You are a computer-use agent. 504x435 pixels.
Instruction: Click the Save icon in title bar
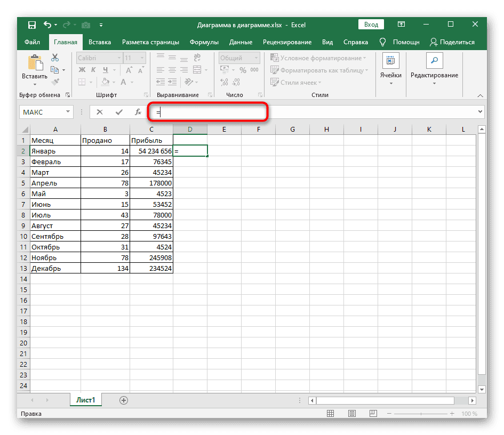click(32, 25)
